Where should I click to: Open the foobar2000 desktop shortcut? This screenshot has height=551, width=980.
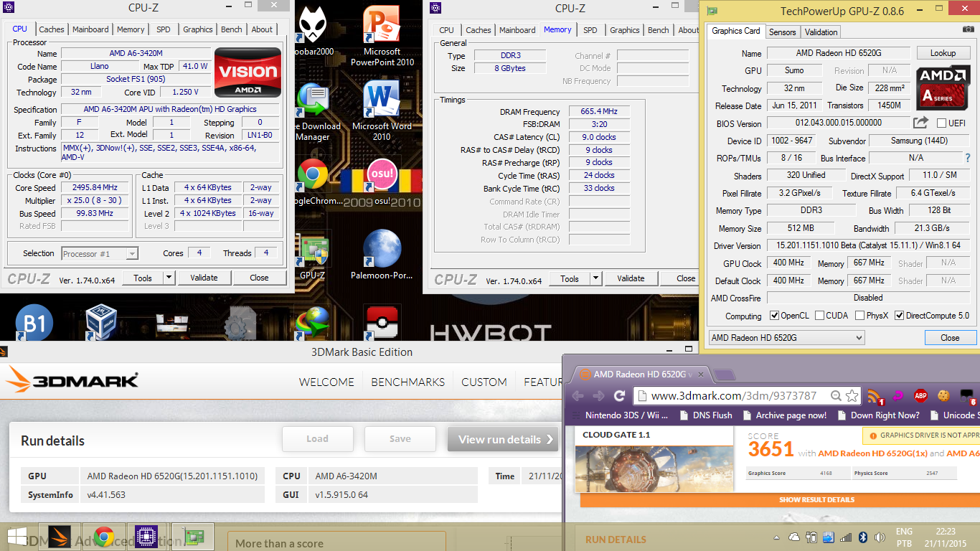coord(314,32)
